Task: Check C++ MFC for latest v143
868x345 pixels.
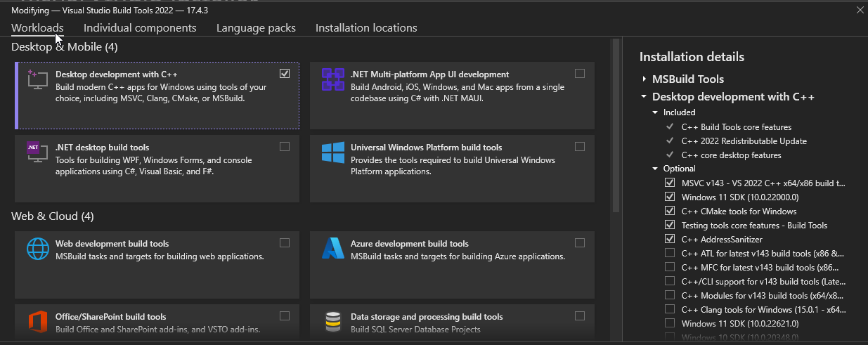Action: [670, 267]
